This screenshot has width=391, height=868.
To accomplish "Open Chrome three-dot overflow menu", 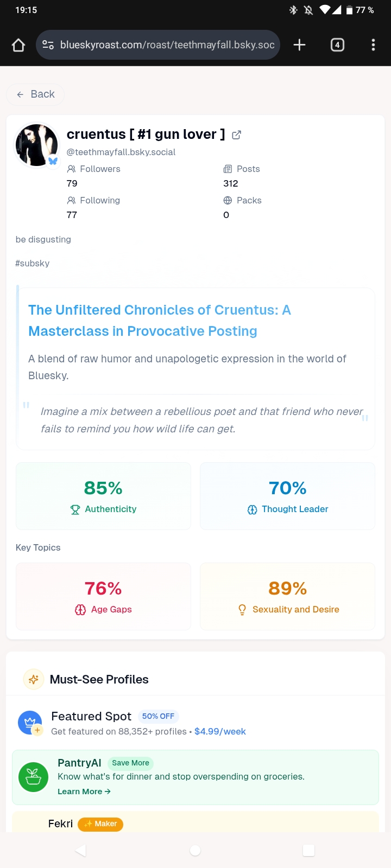I will [373, 45].
